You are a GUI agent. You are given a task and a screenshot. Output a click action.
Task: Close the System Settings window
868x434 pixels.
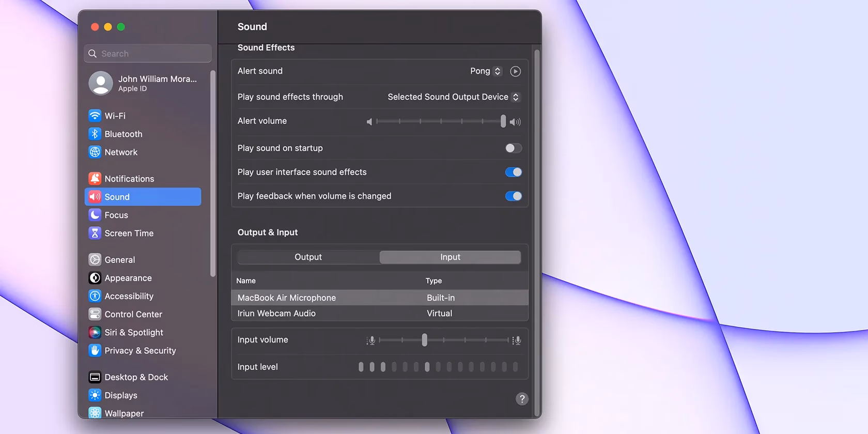(x=95, y=27)
